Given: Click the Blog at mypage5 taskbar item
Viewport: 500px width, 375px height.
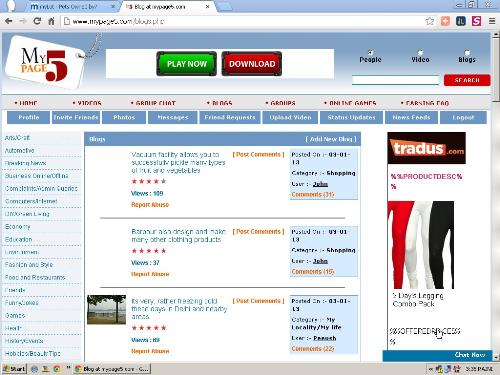Looking at the screenshot, I should point(112,369).
